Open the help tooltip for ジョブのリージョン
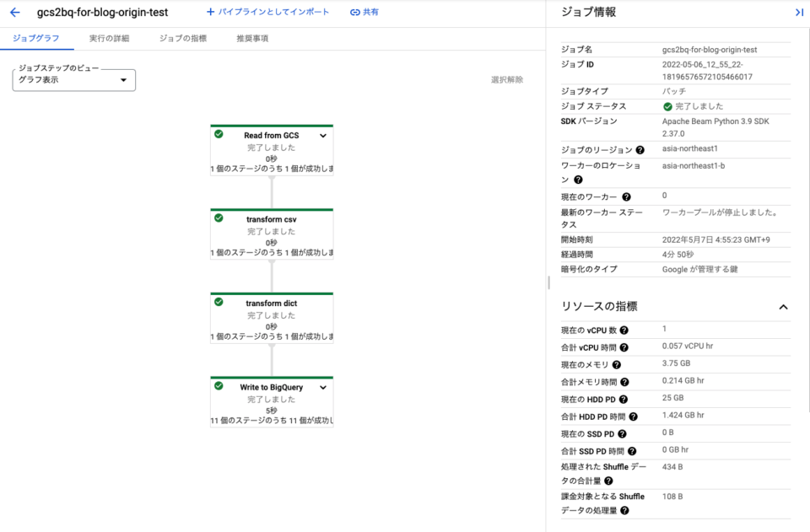Screen dimensions: 810x532 [x=640, y=150]
